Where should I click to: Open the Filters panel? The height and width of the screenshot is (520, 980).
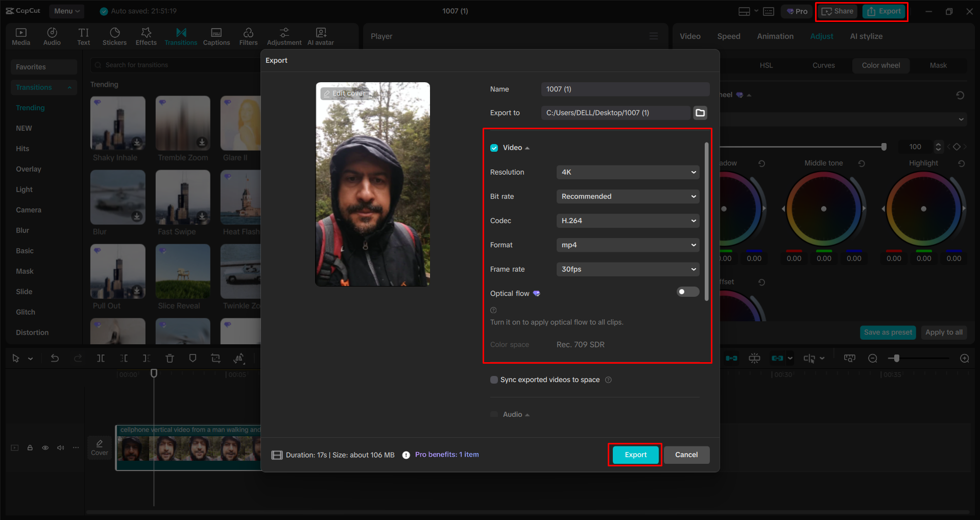[x=248, y=36]
